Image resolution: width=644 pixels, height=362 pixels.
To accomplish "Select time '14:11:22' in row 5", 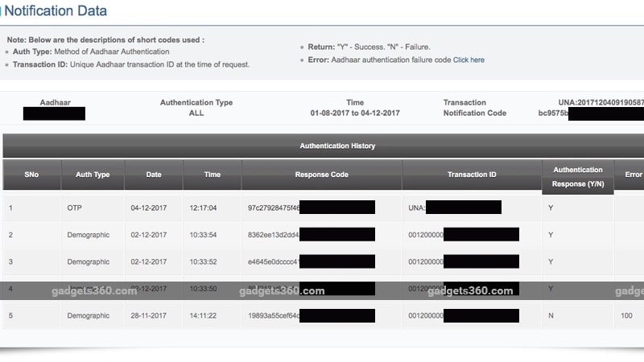I will click(203, 315).
